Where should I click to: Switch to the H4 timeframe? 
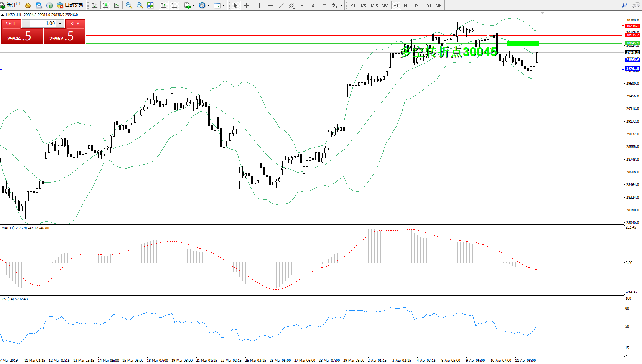tap(407, 5)
